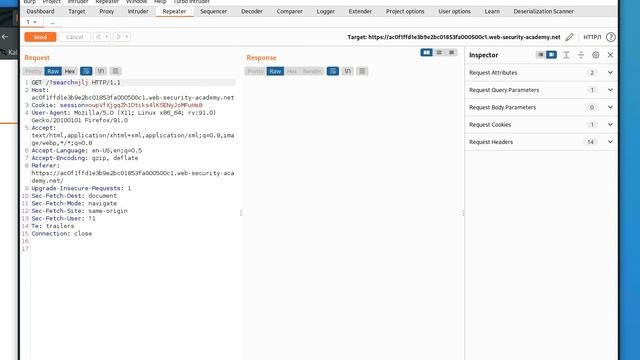
Task: Toggle non-printable characters in Response
Action: 347,71
